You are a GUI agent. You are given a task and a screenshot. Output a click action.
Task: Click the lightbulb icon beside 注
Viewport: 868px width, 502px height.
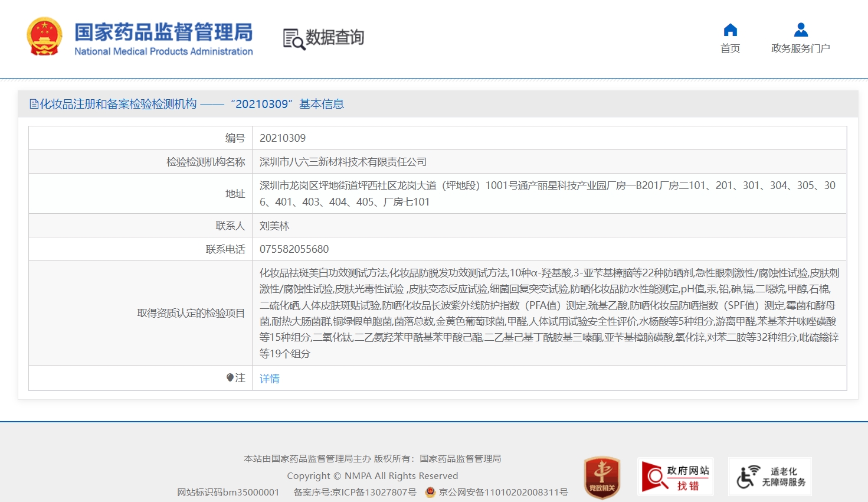coord(230,378)
